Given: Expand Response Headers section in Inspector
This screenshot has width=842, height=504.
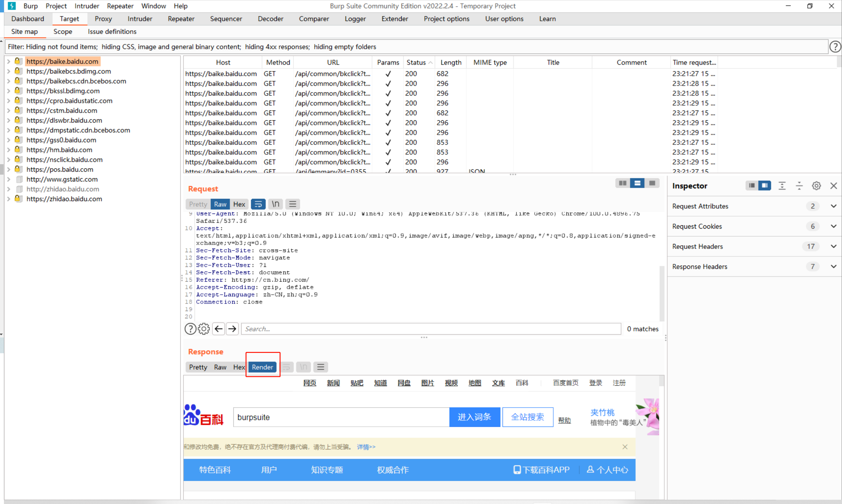Looking at the screenshot, I should 833,267.
